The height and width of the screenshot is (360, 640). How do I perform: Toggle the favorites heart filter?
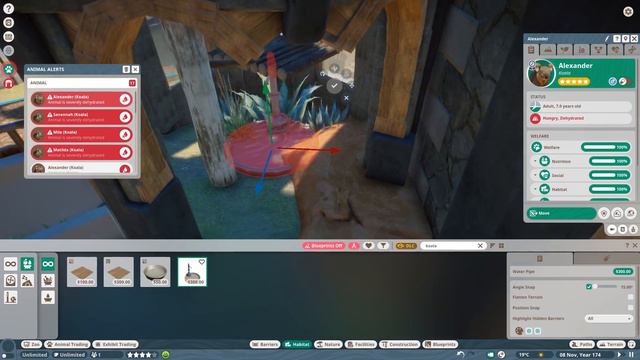(369, 246)
